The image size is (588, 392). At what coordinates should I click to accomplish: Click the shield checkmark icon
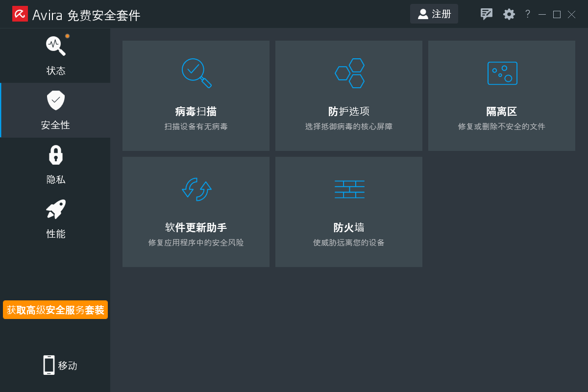56,100
